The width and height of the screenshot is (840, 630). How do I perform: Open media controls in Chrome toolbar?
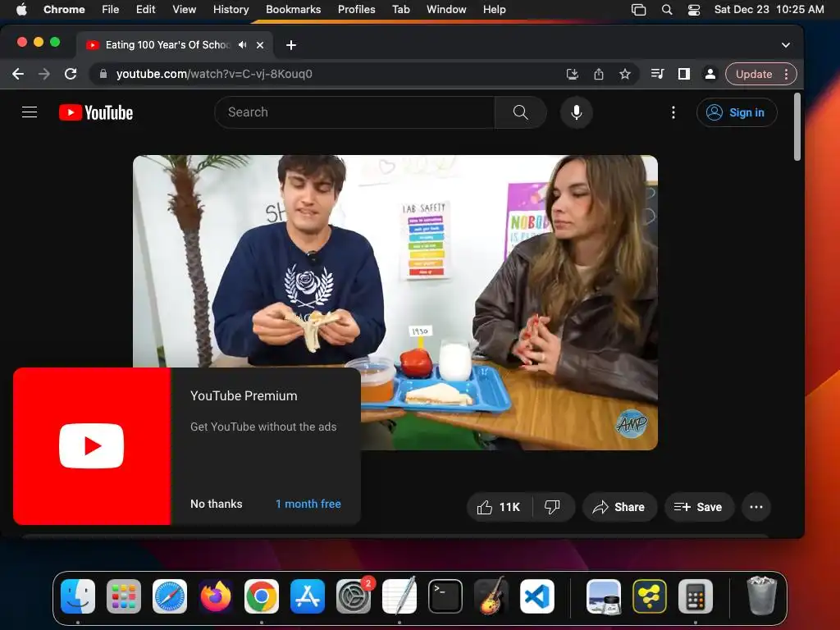click(x=657, y=74)
